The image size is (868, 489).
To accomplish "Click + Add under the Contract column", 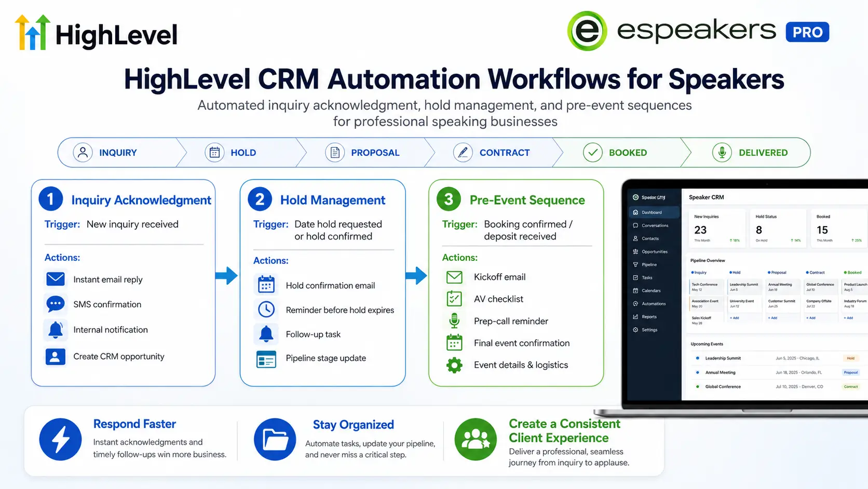I will [x=811, y=318].
